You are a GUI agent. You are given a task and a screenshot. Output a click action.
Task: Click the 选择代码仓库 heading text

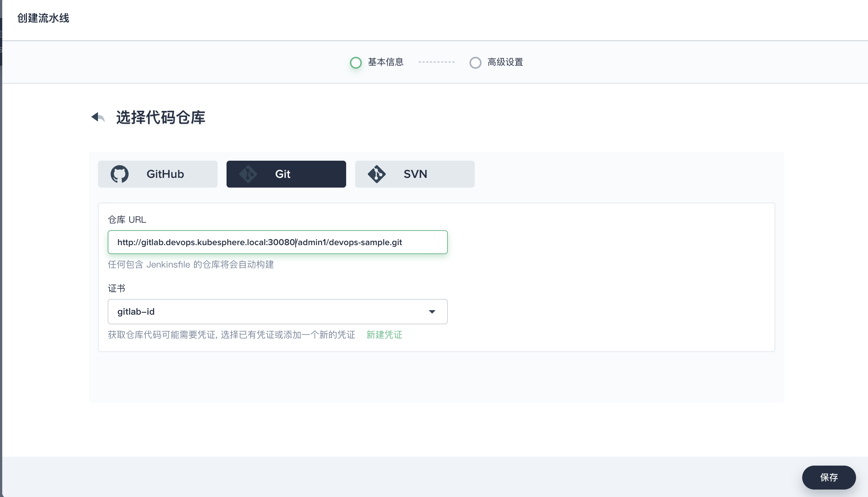pos(161,117)
